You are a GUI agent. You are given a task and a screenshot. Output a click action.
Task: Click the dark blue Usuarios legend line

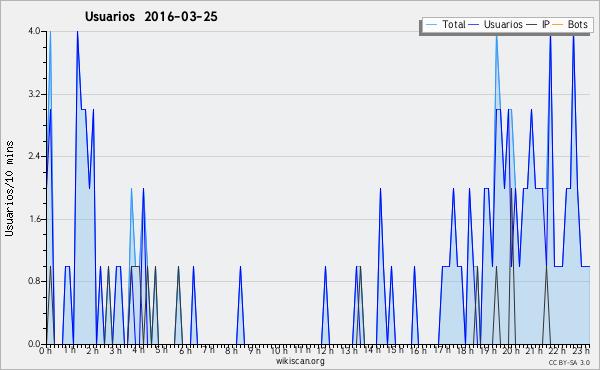pos(474,25)
